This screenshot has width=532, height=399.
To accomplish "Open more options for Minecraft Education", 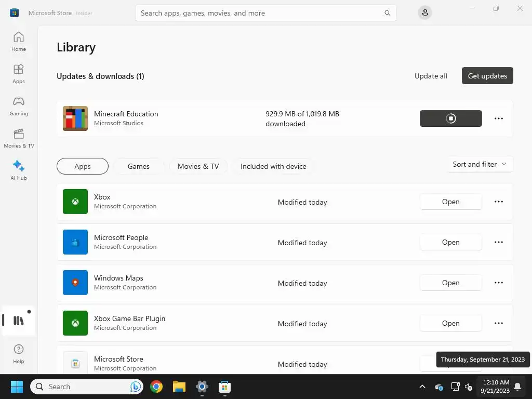I will pyautogui.click(x=498, y=118).
